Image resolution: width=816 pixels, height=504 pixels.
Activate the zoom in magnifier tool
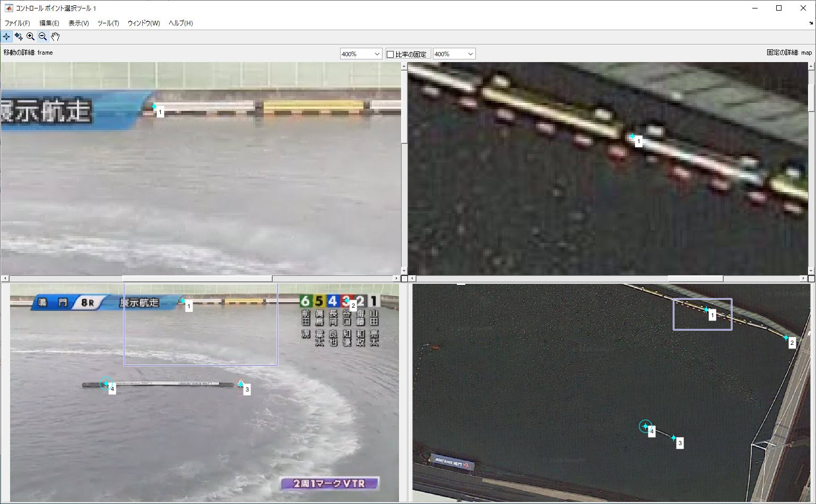coord(31,37)
